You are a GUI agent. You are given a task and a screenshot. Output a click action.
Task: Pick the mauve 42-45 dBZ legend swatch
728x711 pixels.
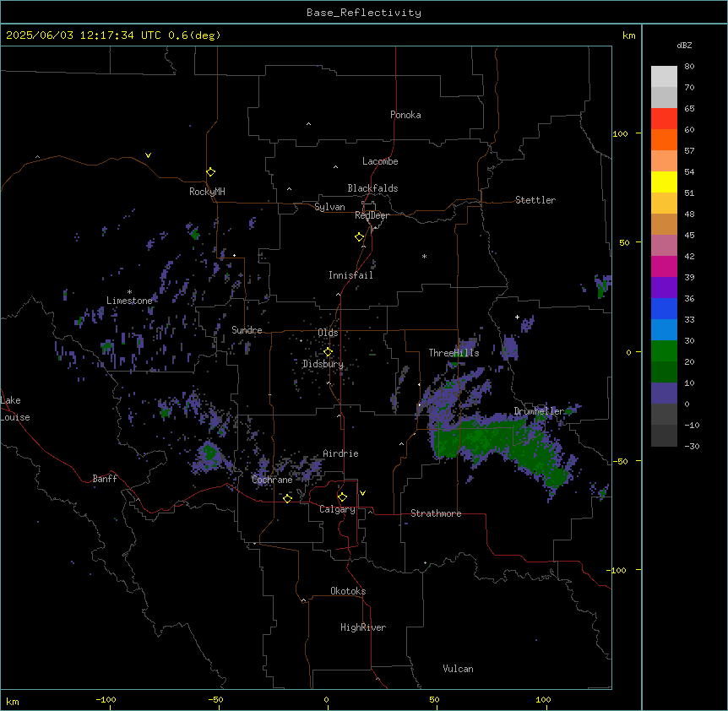pyautogui.click(x=664, y=246)
